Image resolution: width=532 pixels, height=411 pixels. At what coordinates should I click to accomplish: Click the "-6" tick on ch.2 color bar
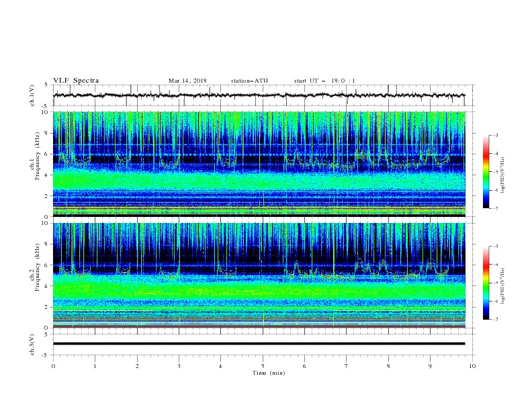(x=495, y=301)
